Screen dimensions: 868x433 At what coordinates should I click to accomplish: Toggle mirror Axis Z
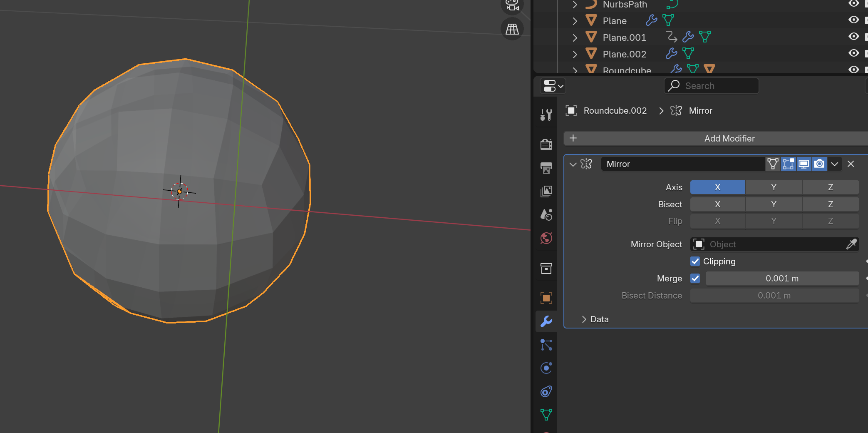831,187
